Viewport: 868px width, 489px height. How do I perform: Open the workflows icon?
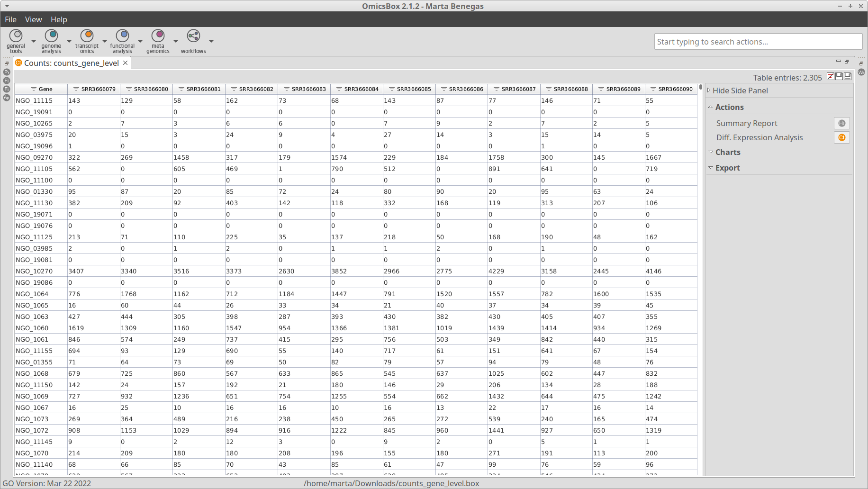[x=193, y=36]
